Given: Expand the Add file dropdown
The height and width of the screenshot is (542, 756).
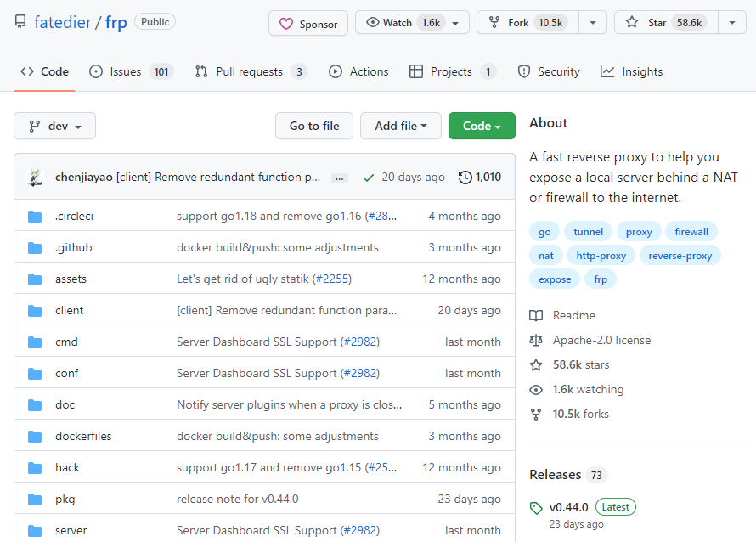Looking at the screenshot, I should (x=400, y=125).
